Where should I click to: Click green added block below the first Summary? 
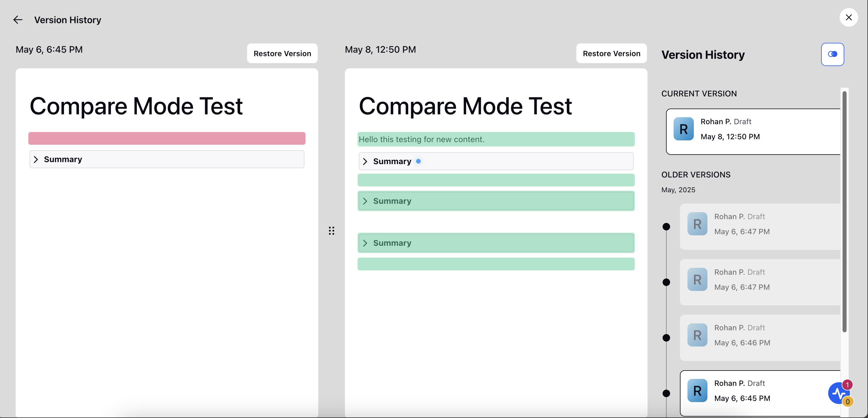point(496,180)
